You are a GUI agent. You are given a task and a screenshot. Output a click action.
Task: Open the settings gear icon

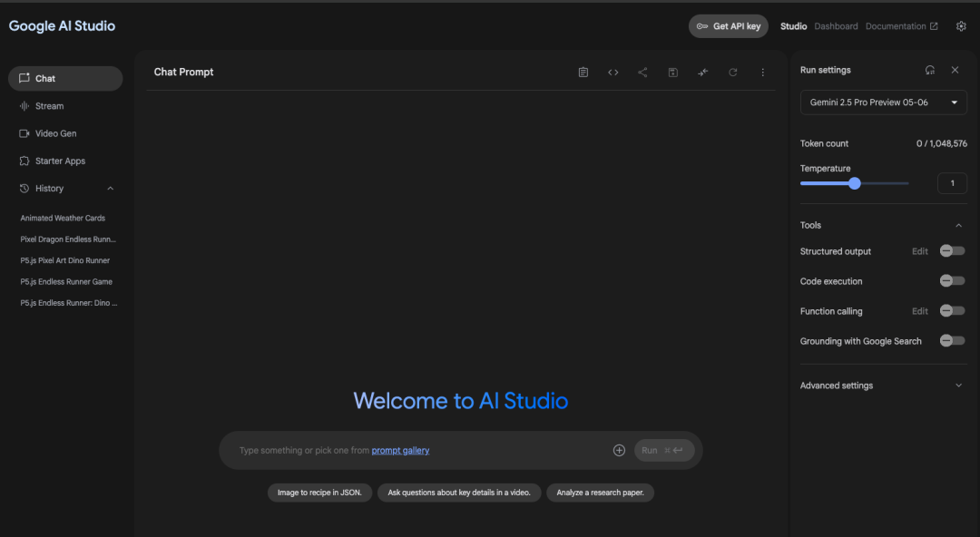(961, 26)
